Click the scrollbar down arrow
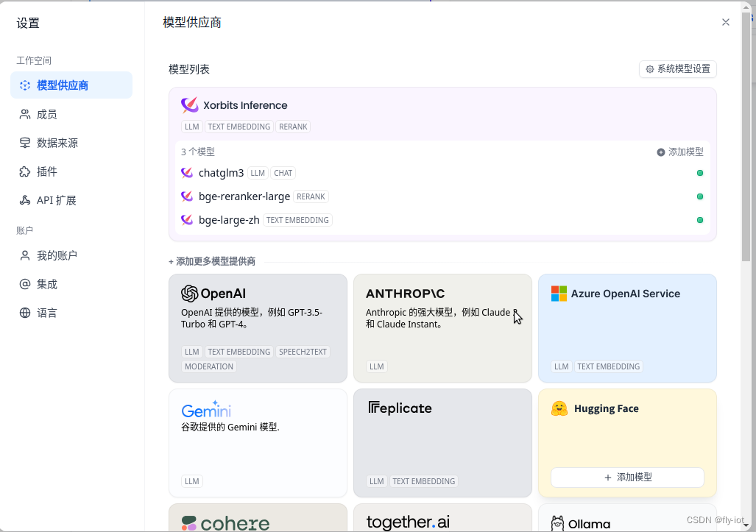Viewport: 756px width, 532px height. click(x=746, y=525)
